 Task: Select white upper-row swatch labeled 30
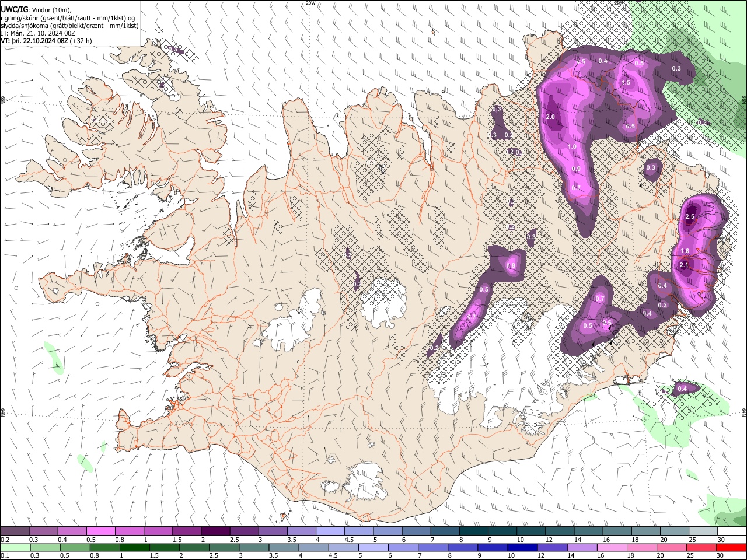click(x=732, y=531)
